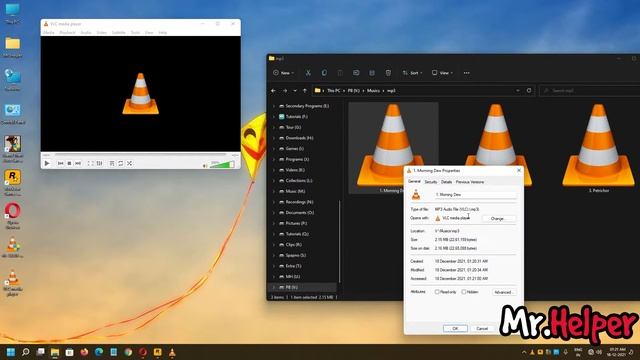Viewport: 640px width, 360px height.
Task: Click the Rename icon in Explorer toolbar
Action: (x=356, y=73)
